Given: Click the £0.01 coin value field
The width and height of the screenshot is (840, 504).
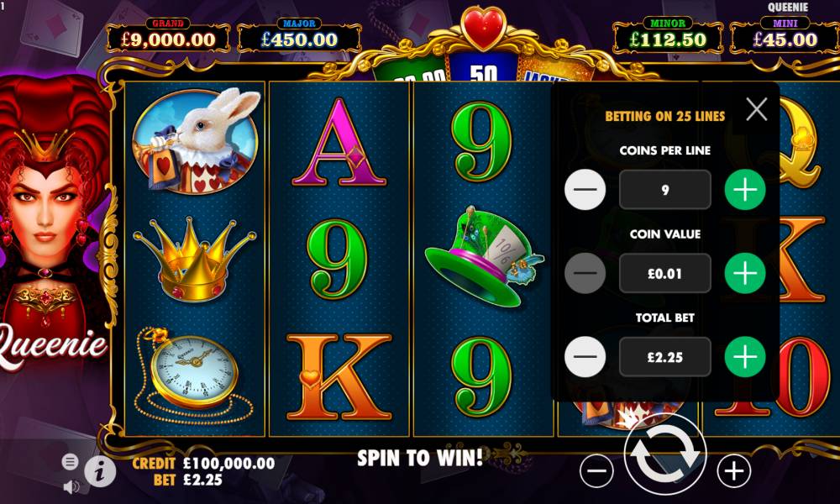Looking at the screenshot, I should [x=664, y=273].
